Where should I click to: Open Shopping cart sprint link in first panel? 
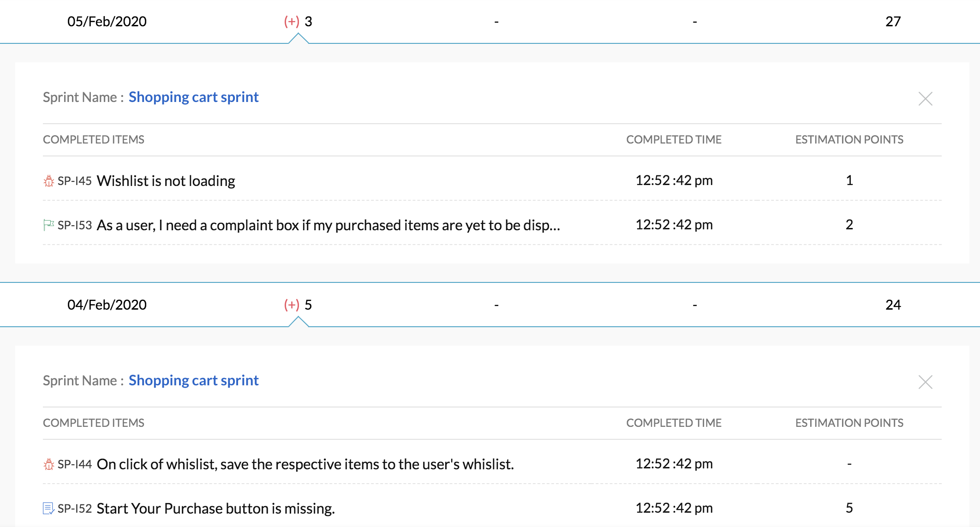(x=193, y=97)
